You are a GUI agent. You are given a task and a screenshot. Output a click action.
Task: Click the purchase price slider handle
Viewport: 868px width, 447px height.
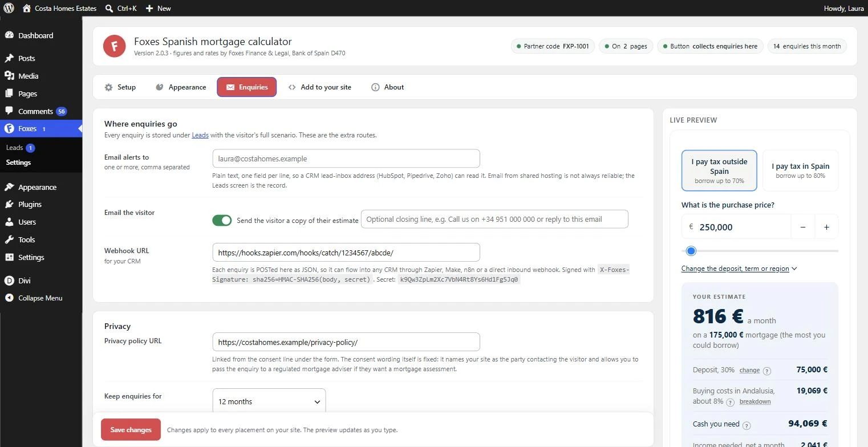tap(691, 251)
